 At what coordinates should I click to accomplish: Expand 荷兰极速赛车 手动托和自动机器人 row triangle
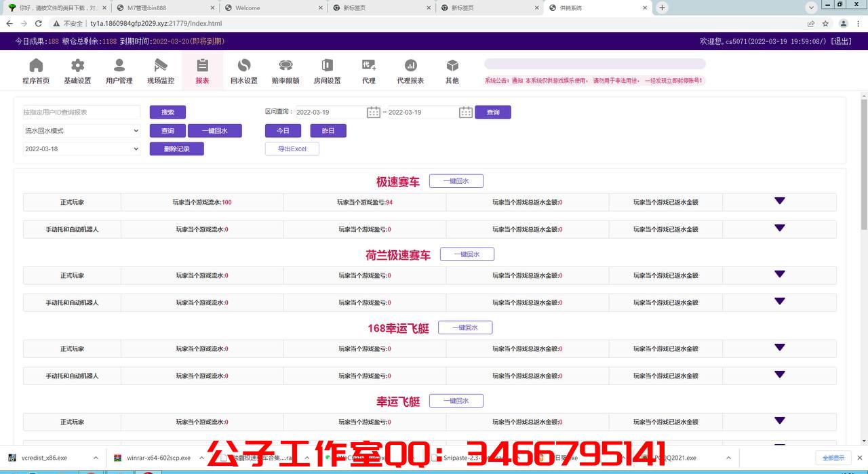(780, 301)
